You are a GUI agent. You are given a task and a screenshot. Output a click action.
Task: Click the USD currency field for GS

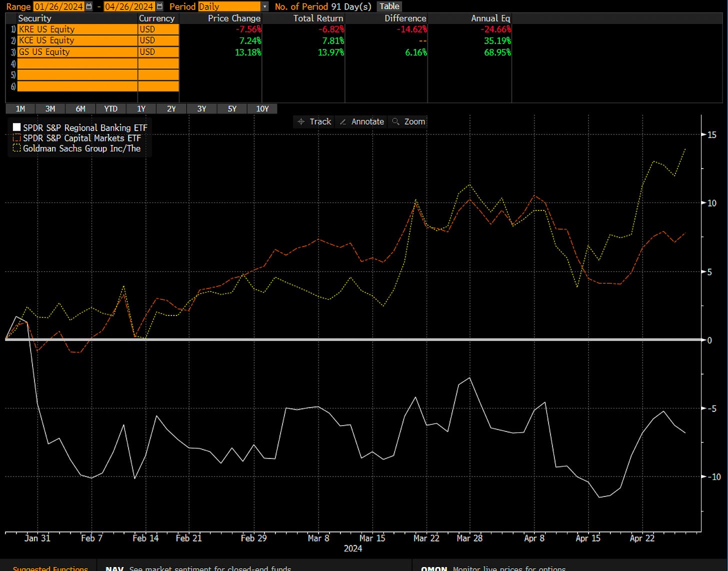tap(158, 52)
